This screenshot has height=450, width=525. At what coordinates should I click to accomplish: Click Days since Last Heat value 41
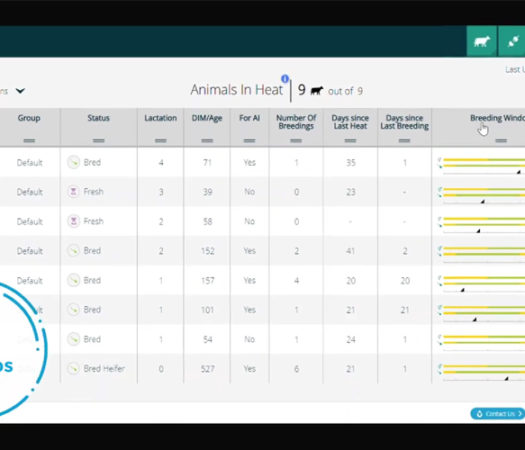pyautogui.click(x=351, y=251)
